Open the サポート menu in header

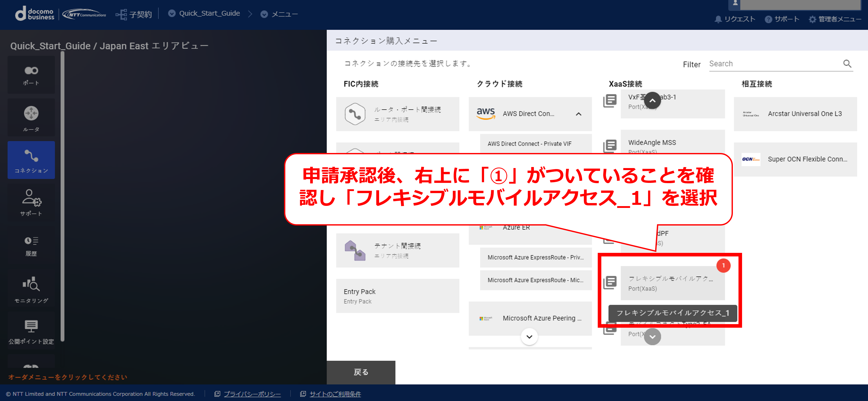coord(782,19)
